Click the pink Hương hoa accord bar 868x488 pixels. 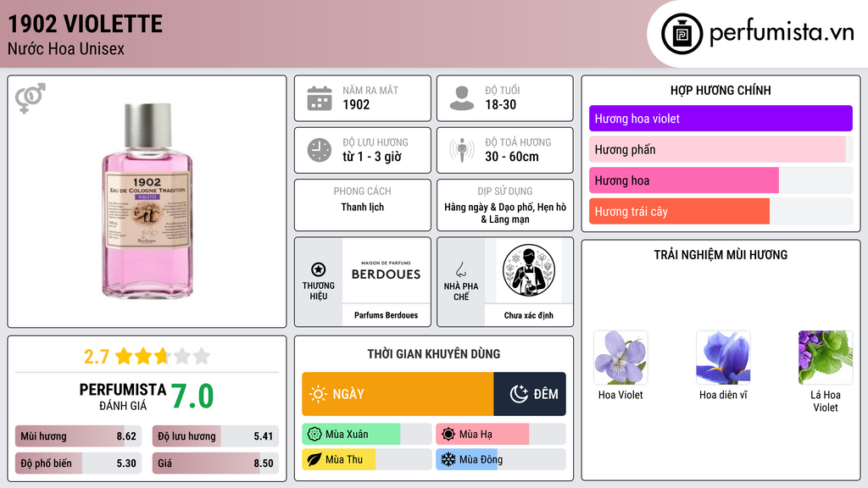click(721, 180)
